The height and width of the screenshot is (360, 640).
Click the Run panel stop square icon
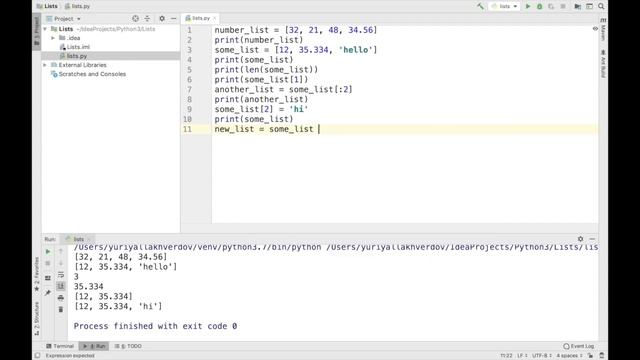coord(48,263)
